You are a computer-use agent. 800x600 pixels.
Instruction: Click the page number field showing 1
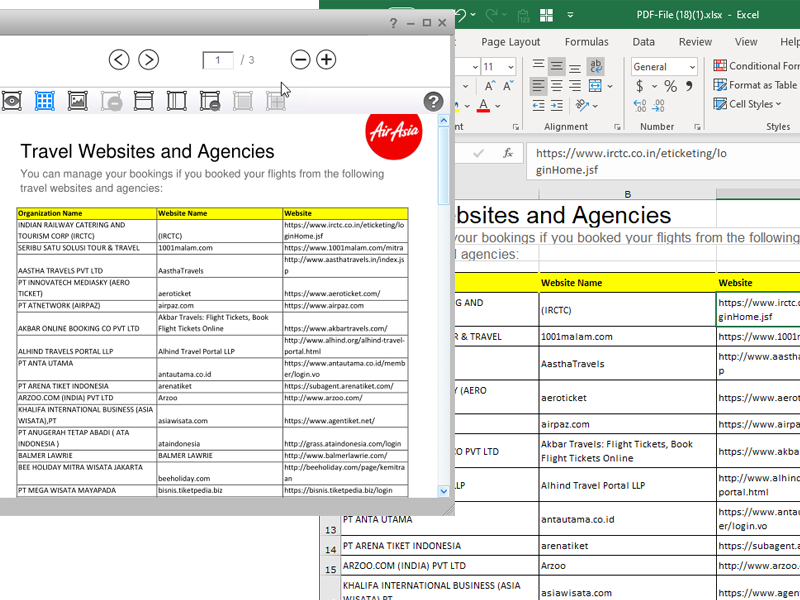coord(218,60)
